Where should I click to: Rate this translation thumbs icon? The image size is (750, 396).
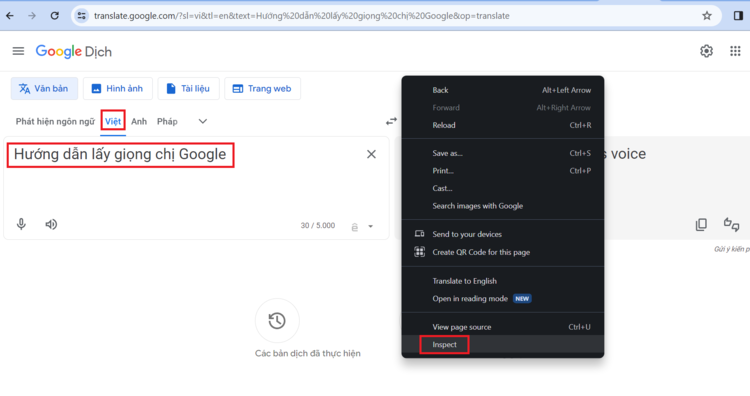tap(731, 224)
